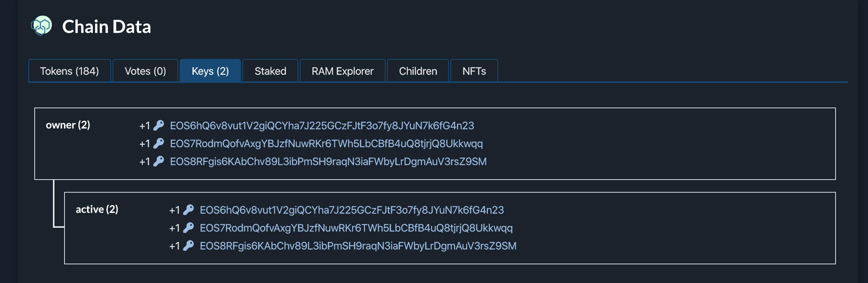Switch to the Children tab
Screen dimensions: 868x283
418,71
